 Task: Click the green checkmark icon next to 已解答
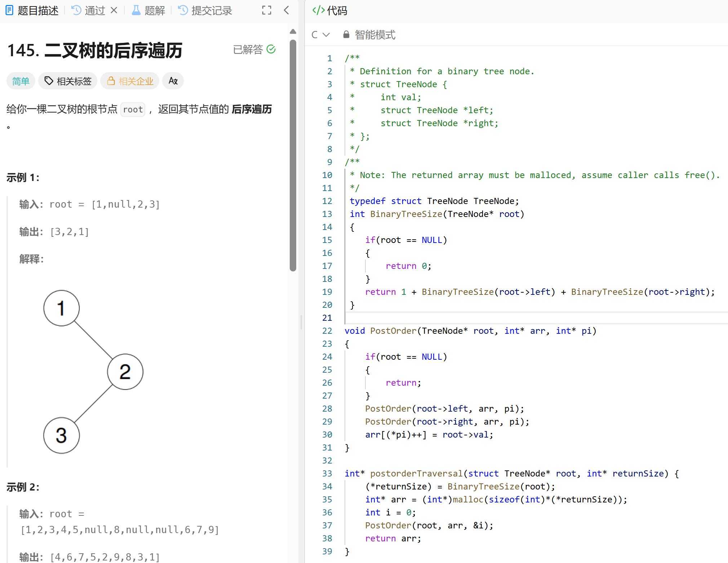tap(271, 49)
